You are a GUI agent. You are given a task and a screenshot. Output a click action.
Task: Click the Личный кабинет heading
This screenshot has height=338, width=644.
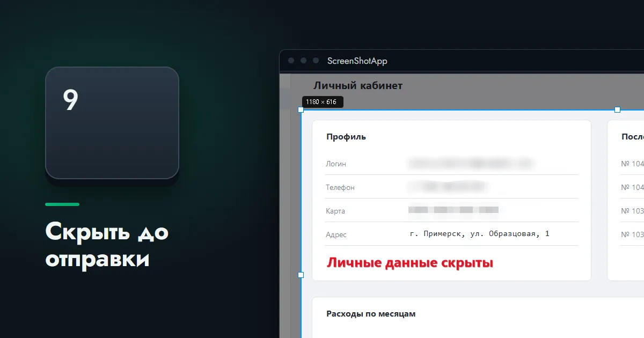point(358,85)
